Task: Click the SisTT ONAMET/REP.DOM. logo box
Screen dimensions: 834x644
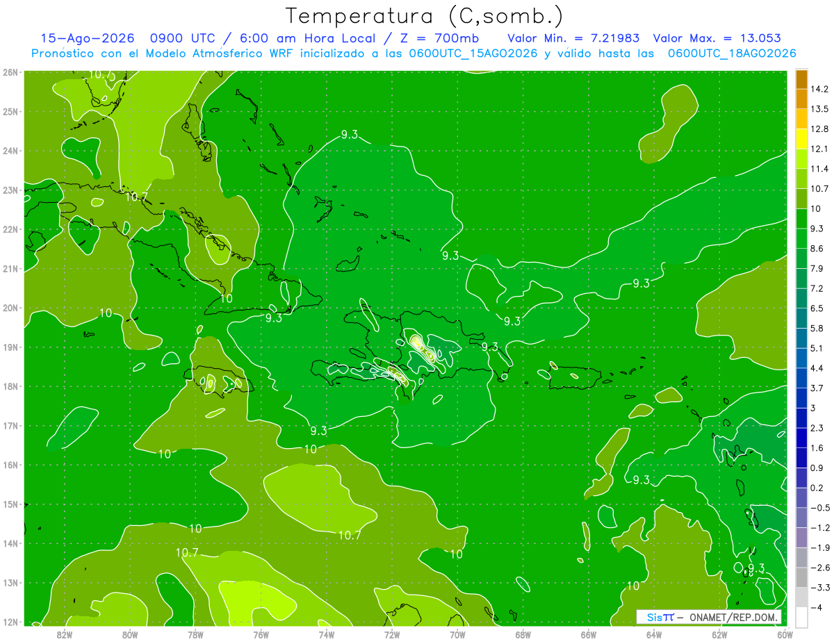Action: 709,617
